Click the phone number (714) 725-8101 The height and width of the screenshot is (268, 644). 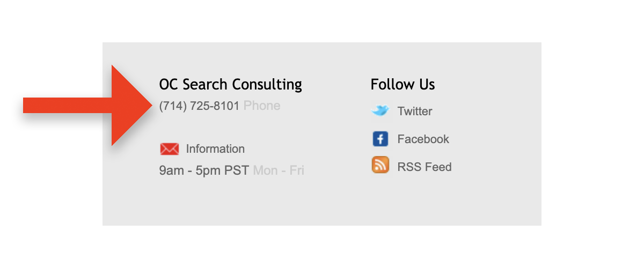pos(199,106)
